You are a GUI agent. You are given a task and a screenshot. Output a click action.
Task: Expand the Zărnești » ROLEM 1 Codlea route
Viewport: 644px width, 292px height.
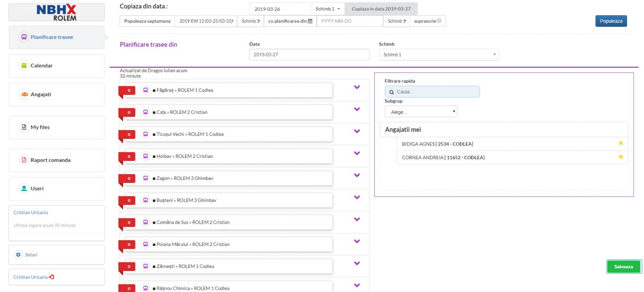tap(357, 263)
